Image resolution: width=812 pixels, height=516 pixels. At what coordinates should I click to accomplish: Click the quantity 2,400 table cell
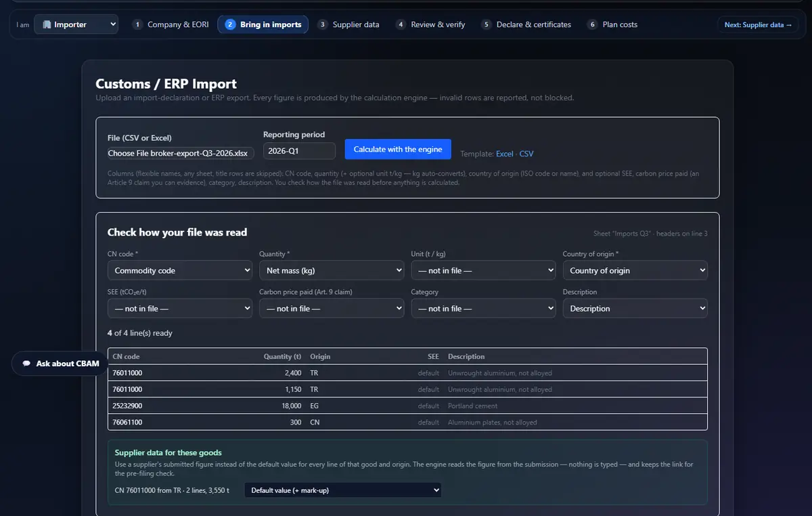click(x=292, y=373)
